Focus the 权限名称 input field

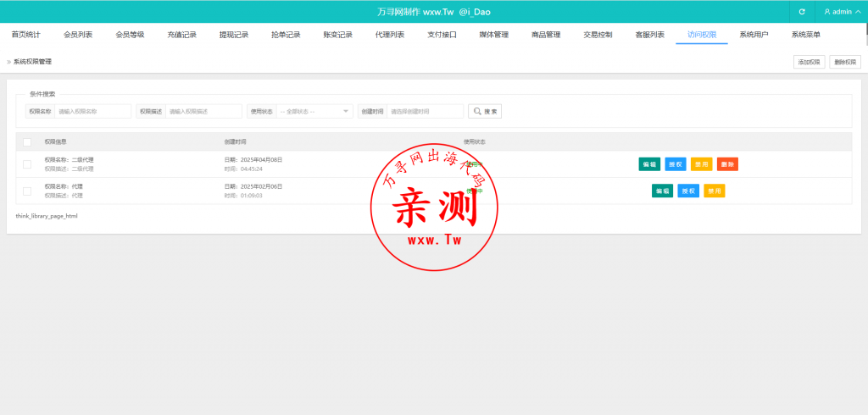(x=93, y=111)
